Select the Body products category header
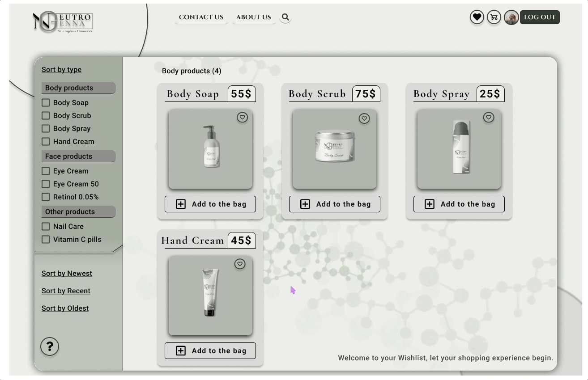The width and height of the screenshot is (588, 380). click(79, 88)
